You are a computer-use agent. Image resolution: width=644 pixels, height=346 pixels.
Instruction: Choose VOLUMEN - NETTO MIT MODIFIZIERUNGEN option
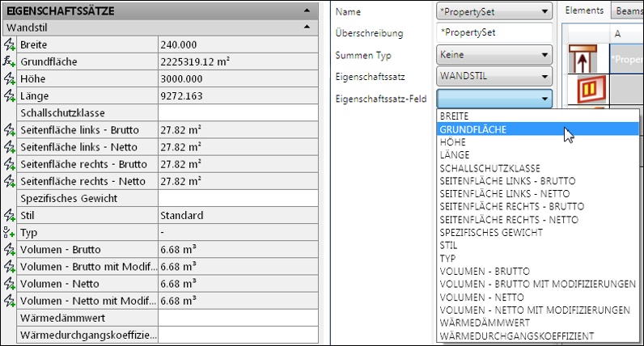[538, 310]
